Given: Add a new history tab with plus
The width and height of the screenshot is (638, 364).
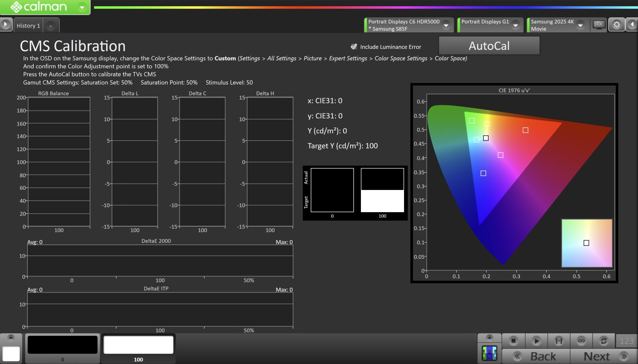Looking at the screenshot, I should pyautogui.click(x=51, y=26).
